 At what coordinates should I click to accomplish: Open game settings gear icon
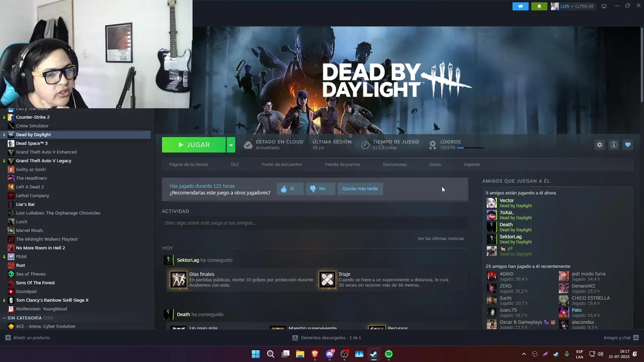click(600, 145)
